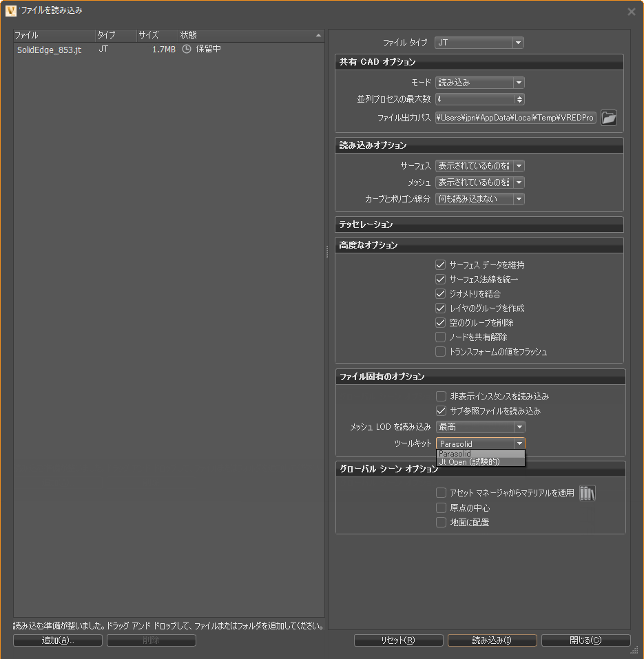
Task: Click the リセット(R) button
Action: pos(399,640)
